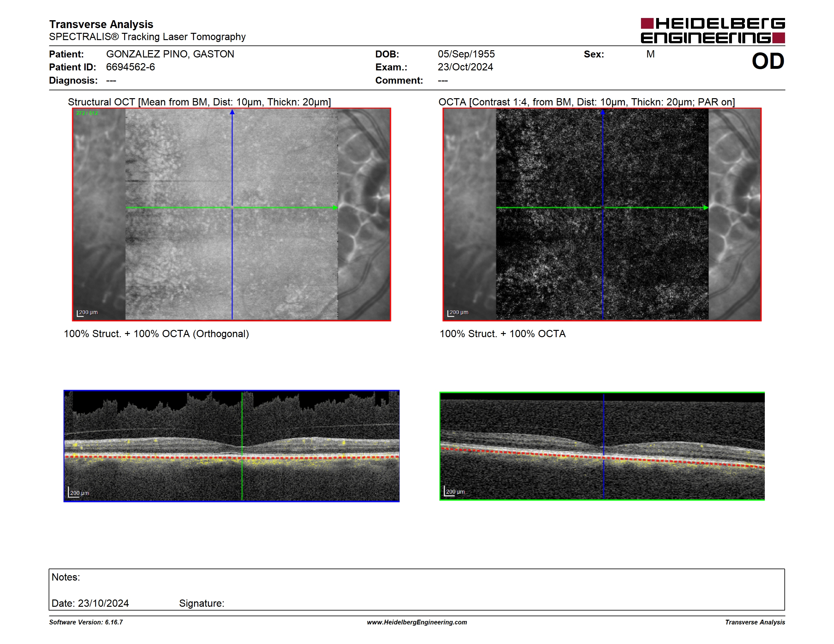Viewport: 834px width, 644px height.
Task: Click the footer Transverse Analysis text
Action: coord(755,622)
